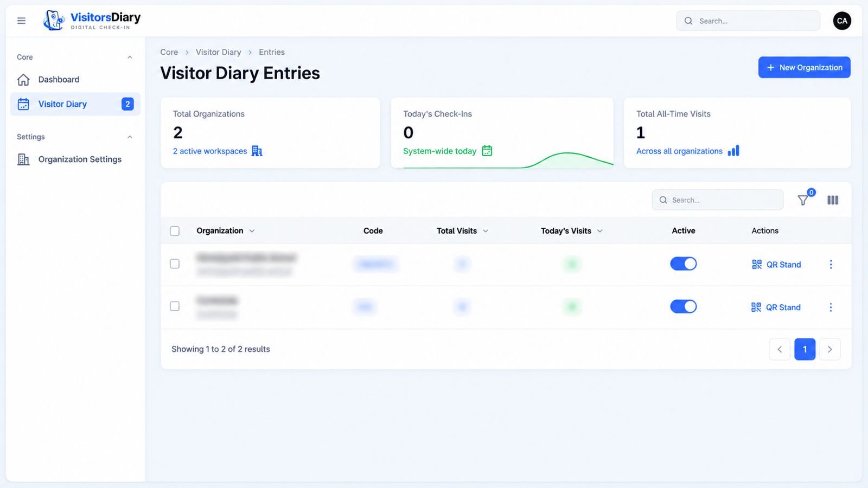The image size is (868, 488).
Task: Click the table Search field
Action: 717,200
